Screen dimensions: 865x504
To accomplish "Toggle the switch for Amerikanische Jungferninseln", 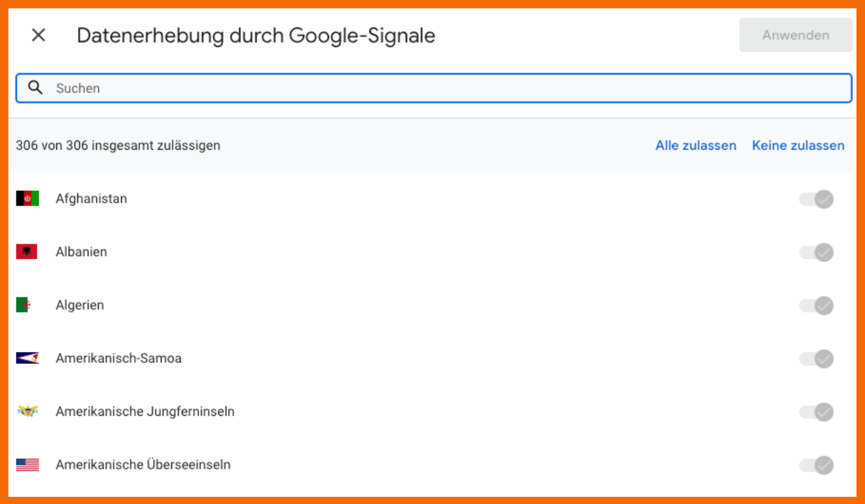I will coord(817,412).
